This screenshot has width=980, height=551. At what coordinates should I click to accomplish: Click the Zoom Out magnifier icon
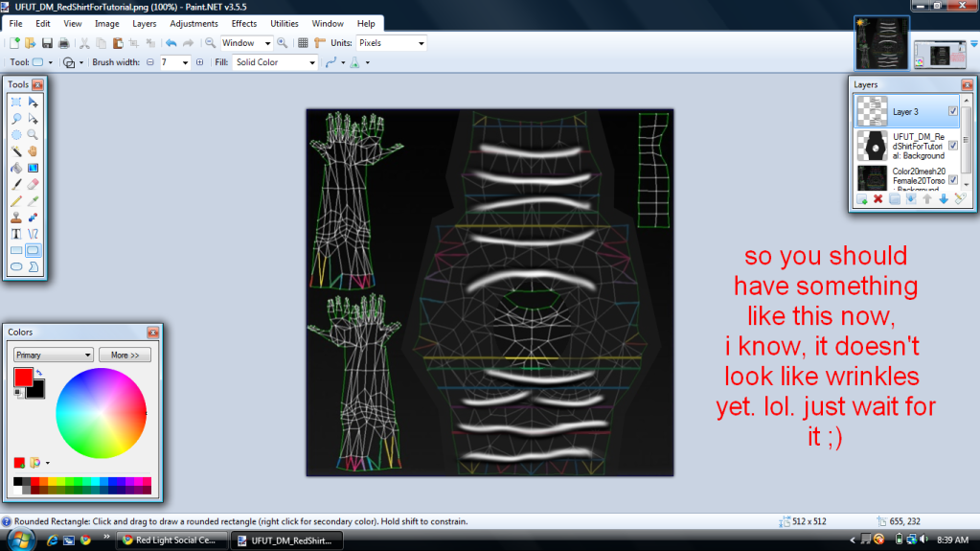tap(211, 43)
